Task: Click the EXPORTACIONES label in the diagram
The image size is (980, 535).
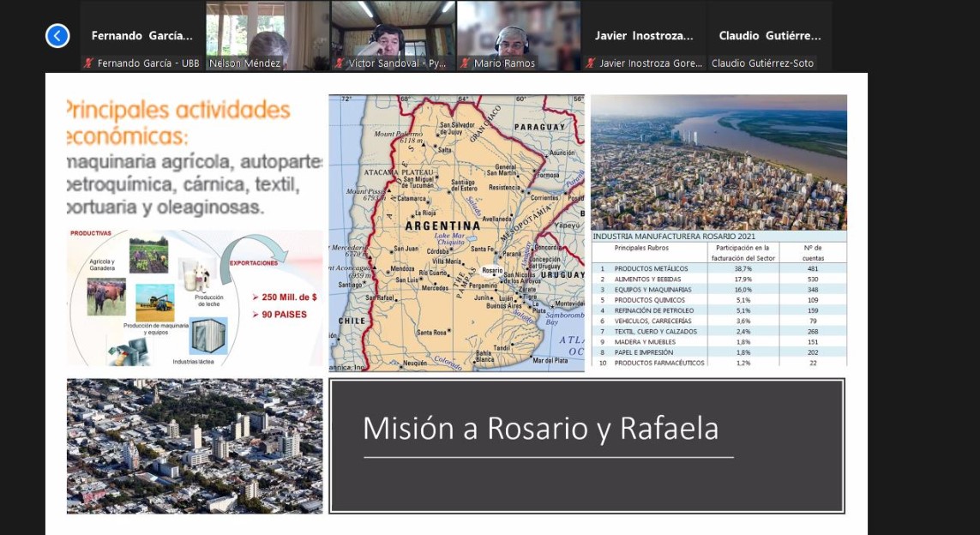Action: (253, 263)
